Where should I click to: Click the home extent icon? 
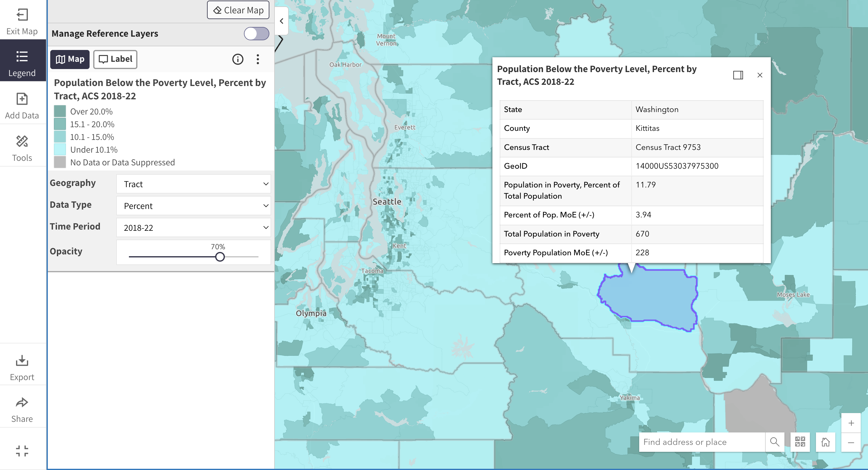coord(825,442)
